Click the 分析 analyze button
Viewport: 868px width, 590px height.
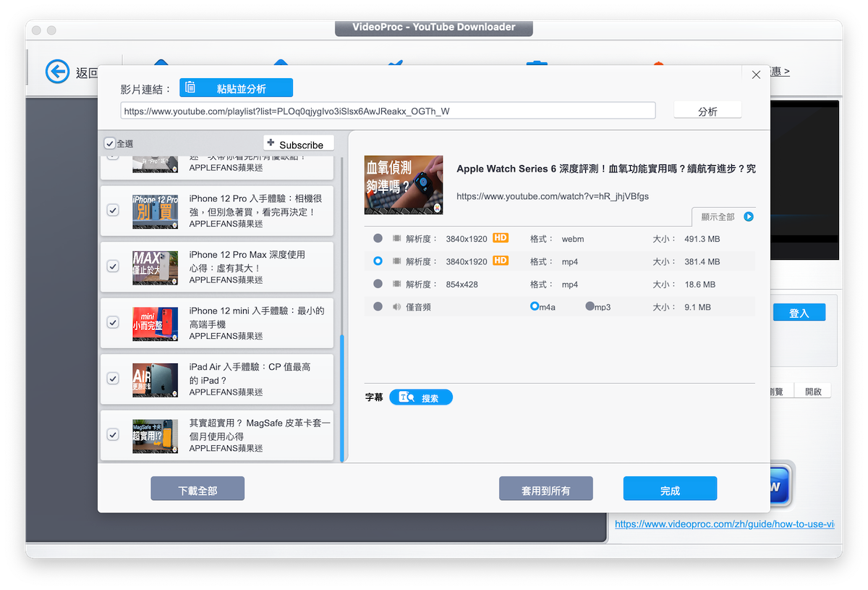[x=707, y=111]
